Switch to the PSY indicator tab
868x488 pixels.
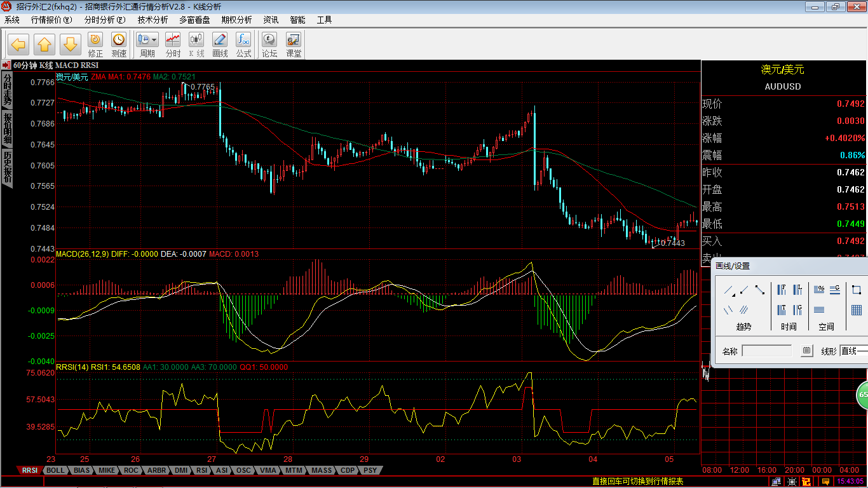pos(370,470)
